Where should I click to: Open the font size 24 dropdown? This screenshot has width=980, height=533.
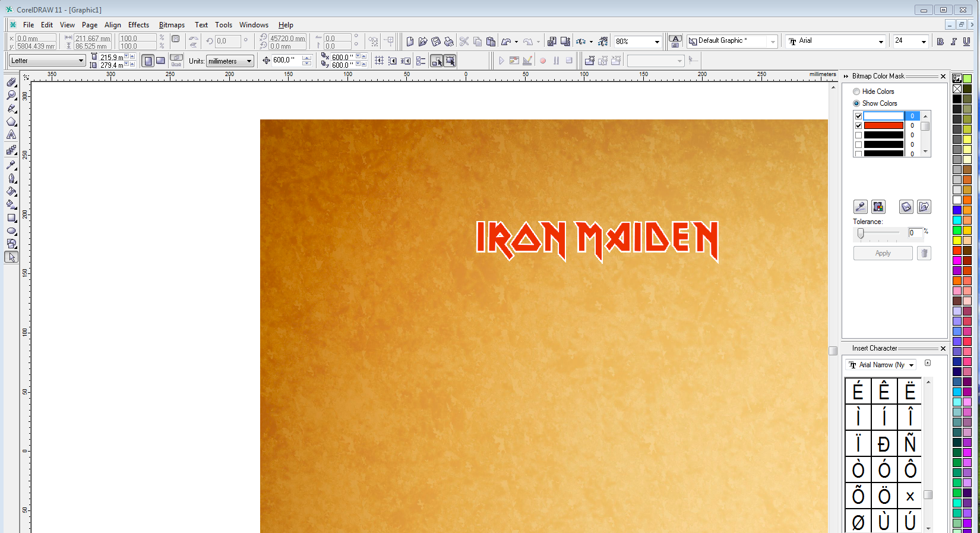(x=924, y=42)
